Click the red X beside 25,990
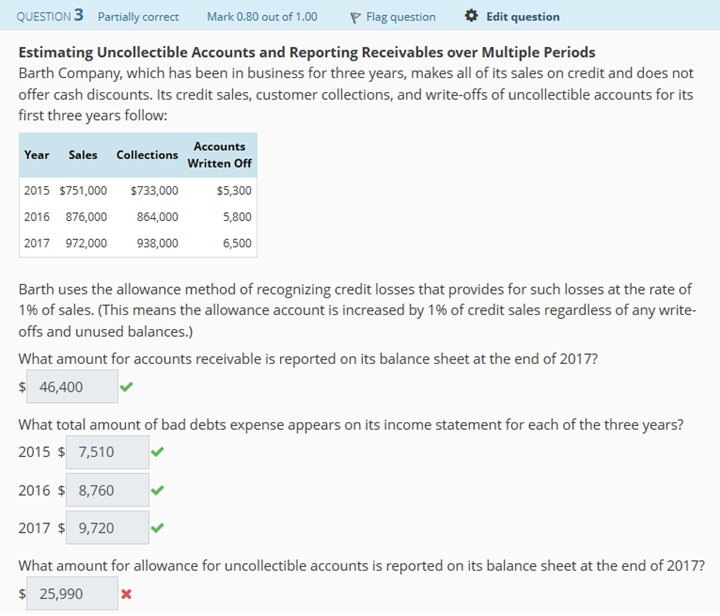Viewport: 720px width, 616px height. [x=126, y=594]
